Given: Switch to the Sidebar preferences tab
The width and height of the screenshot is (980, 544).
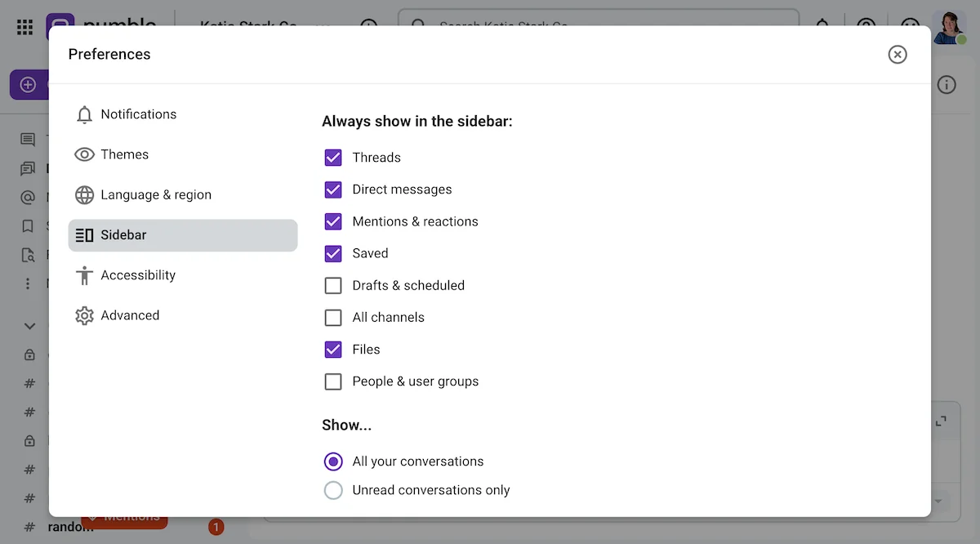Looking at the screenshot, I should click(125, 234).
